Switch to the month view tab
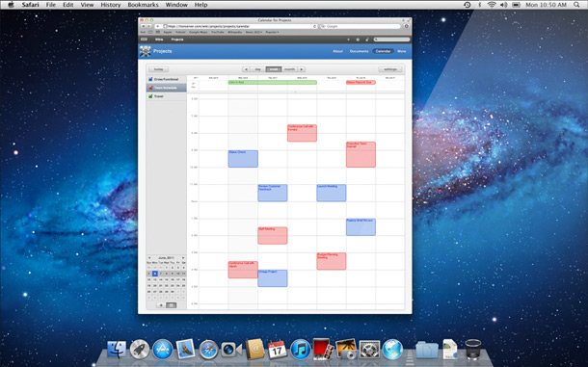The width and height of the screenshot is (588, 367). tap(289, 69)
